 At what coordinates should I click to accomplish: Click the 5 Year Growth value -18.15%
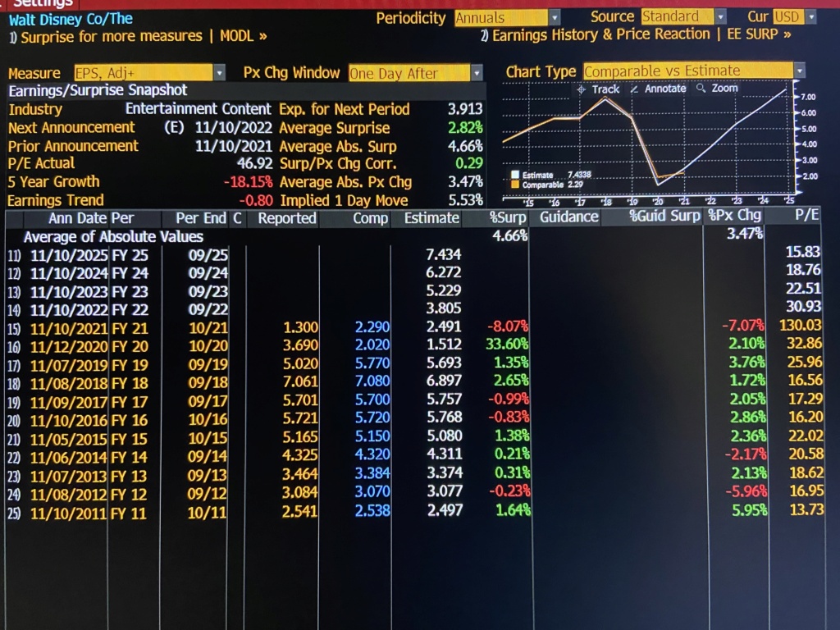point(248,181)
